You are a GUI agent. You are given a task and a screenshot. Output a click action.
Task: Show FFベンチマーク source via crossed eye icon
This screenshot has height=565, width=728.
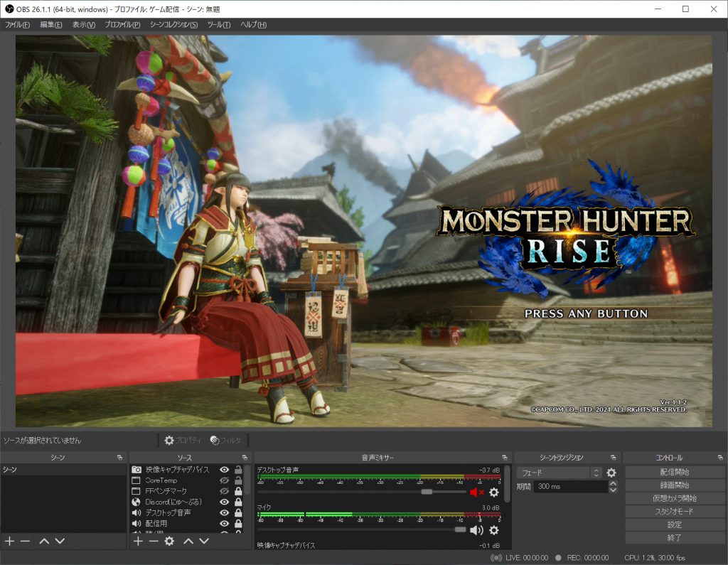coord(224,491)
